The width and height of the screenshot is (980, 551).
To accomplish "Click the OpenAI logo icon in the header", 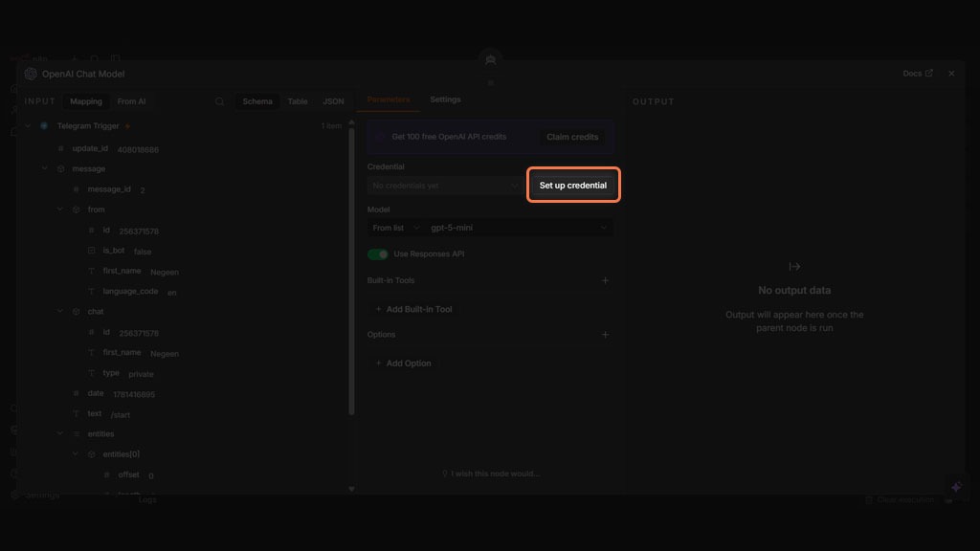I will click(31, 74).
